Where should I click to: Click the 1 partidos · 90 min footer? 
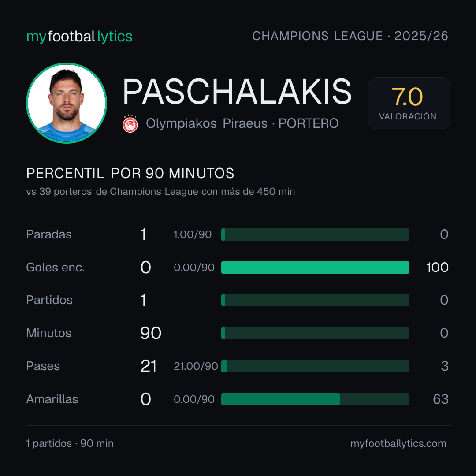tap(70, 443)
